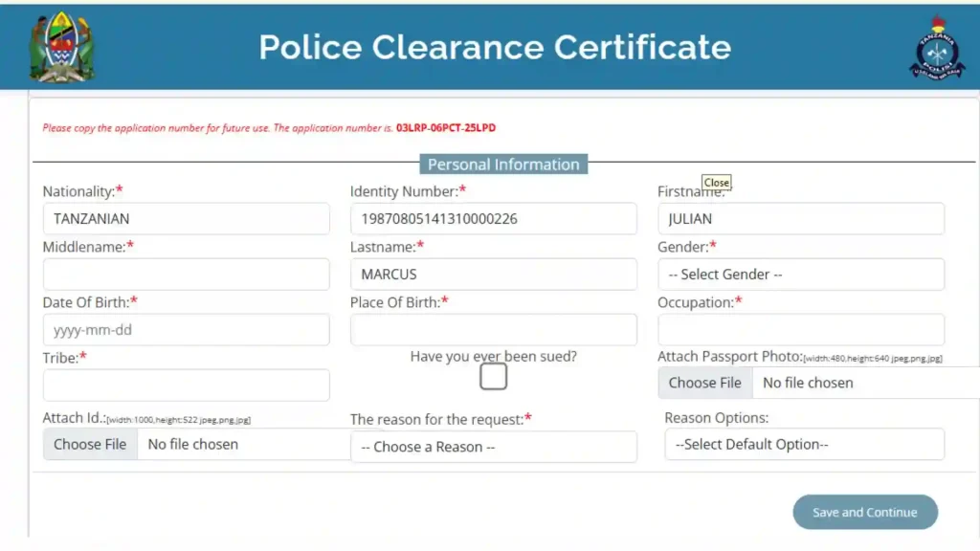Click 'No file chosen' beside Attach Id
Image resolution: width=980 pixels, height=551 pixels.
192,444
